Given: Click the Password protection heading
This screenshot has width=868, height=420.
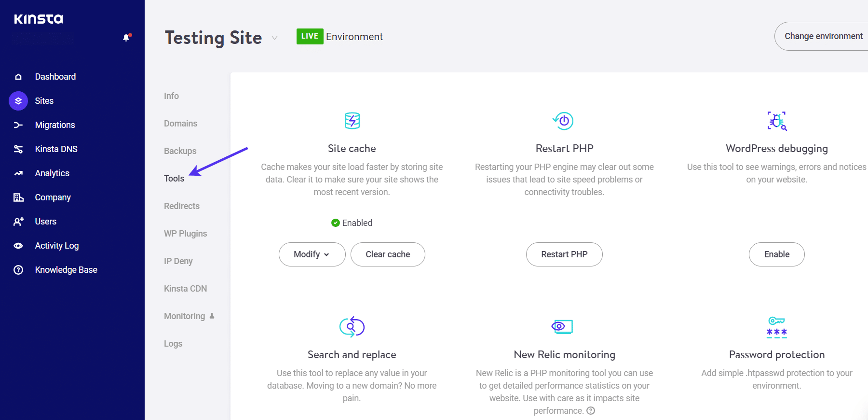Looking at the screenshot, I should click(x=776, y=355).
